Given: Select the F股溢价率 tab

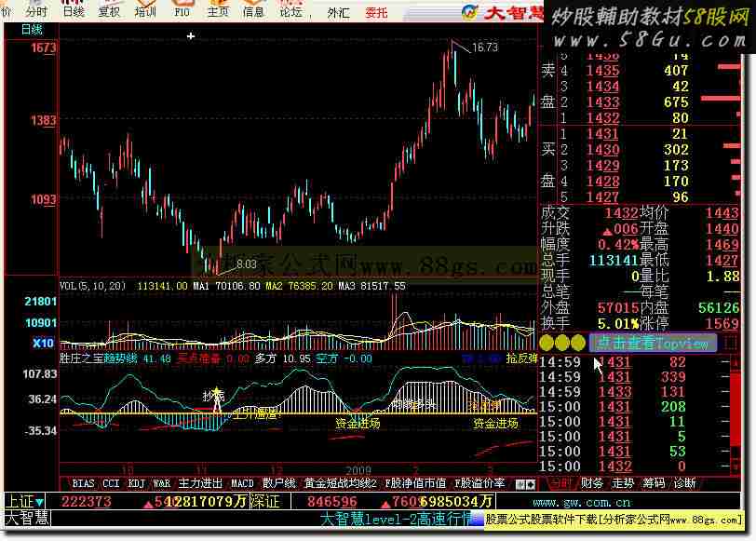Looking at the screenshot, I should coord(479,483).
